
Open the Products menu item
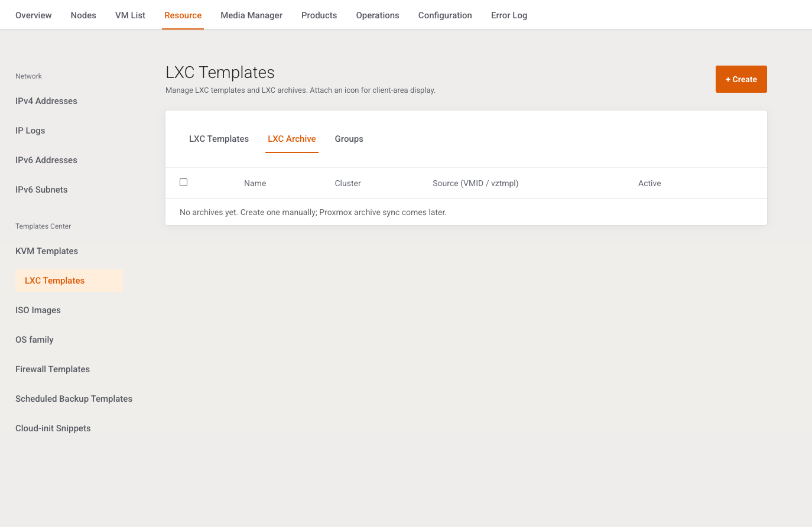point(319,15)
